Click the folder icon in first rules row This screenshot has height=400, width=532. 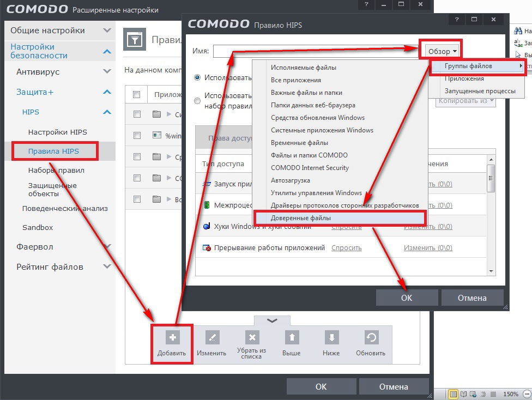(156, 114)
